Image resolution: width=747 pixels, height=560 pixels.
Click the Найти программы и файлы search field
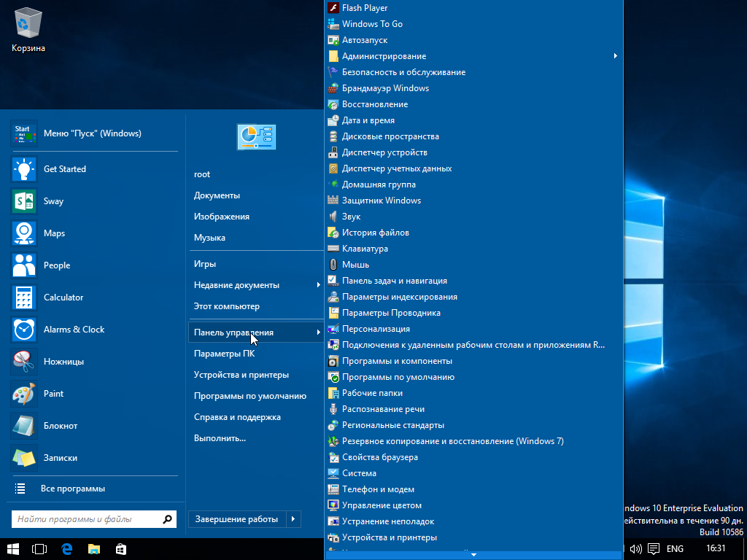(94, 519)
